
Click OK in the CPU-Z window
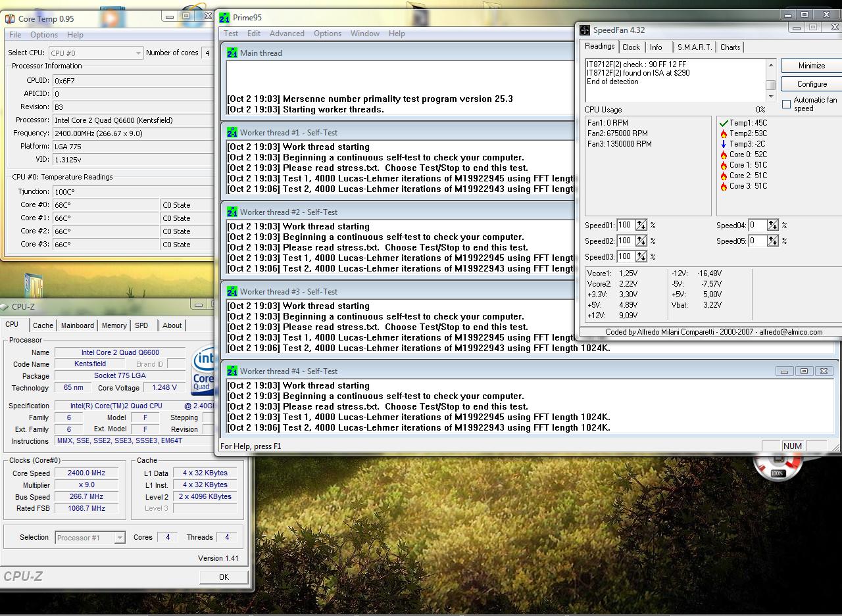[x=224, y=577]
